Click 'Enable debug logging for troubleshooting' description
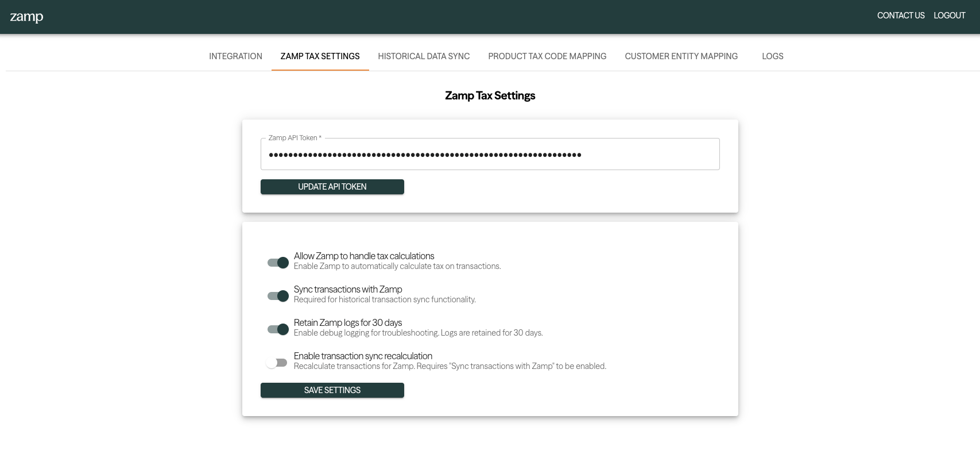This screenshot has width=980, height=450. tap(419, 333)
